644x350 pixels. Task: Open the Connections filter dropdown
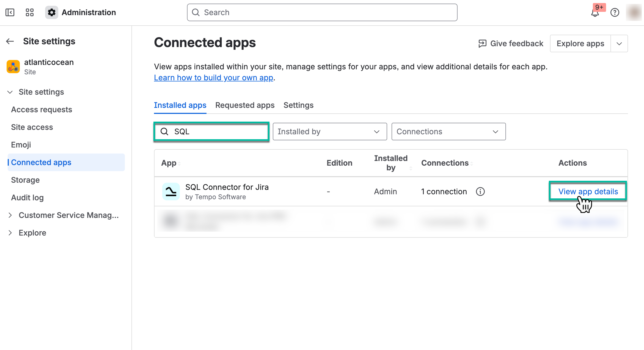pyautogui.click(x=448, y=132)
